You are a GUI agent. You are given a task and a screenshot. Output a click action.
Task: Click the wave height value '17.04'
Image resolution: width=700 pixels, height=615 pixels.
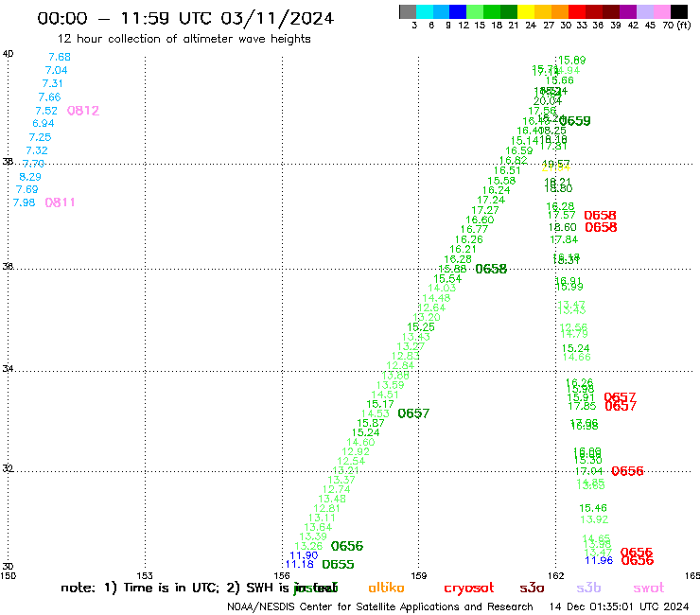coord(588,471)
